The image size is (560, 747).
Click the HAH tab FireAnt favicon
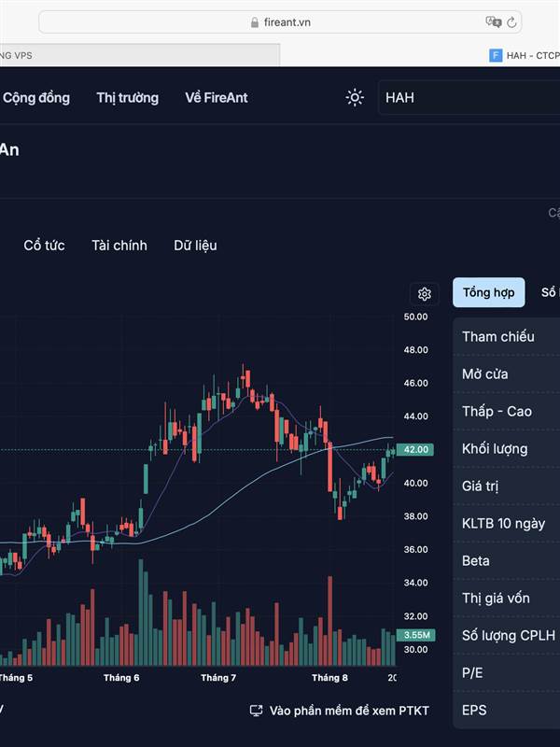(x=496, y=56)
